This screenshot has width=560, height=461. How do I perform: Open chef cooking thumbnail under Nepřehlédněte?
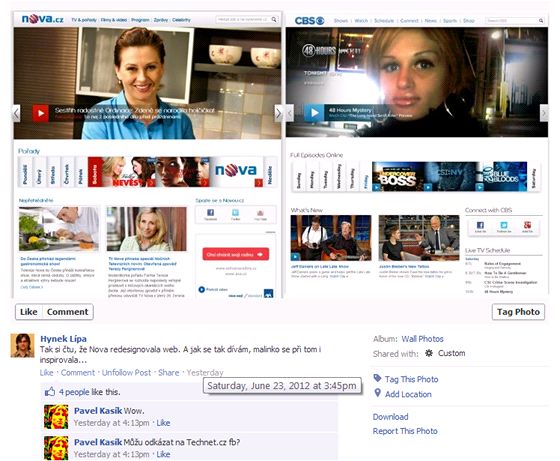[59, 229]
